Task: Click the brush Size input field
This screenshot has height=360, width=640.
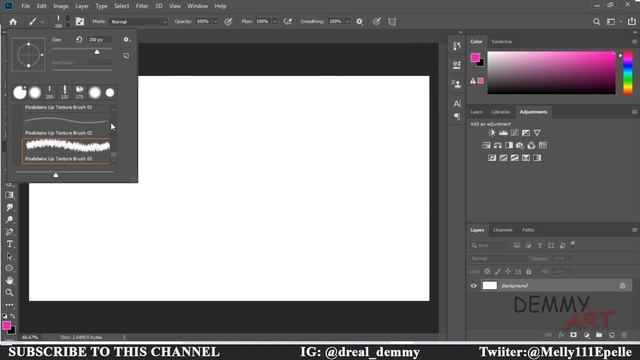Action: 99,40
